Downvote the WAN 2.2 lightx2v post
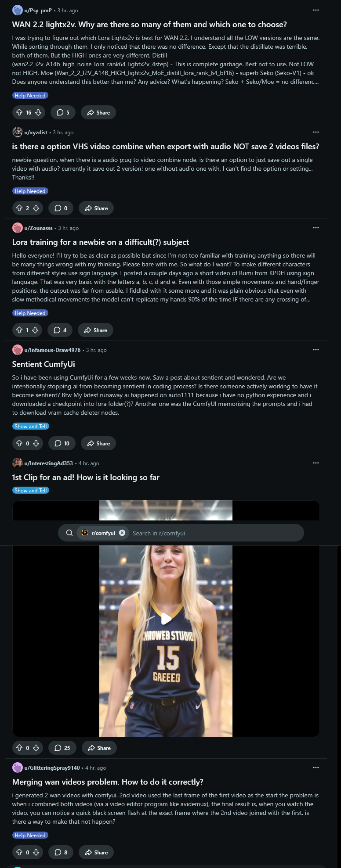This screenshot has width=341, height=868. [x=38, y=113]
